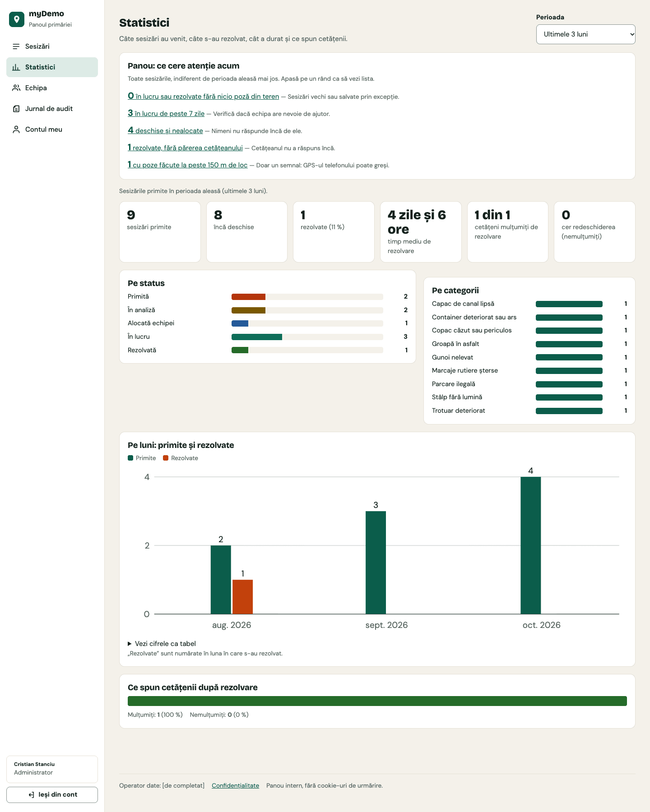
Task: Click the Contul meu person icon
Action: click(x=16, y=129)
